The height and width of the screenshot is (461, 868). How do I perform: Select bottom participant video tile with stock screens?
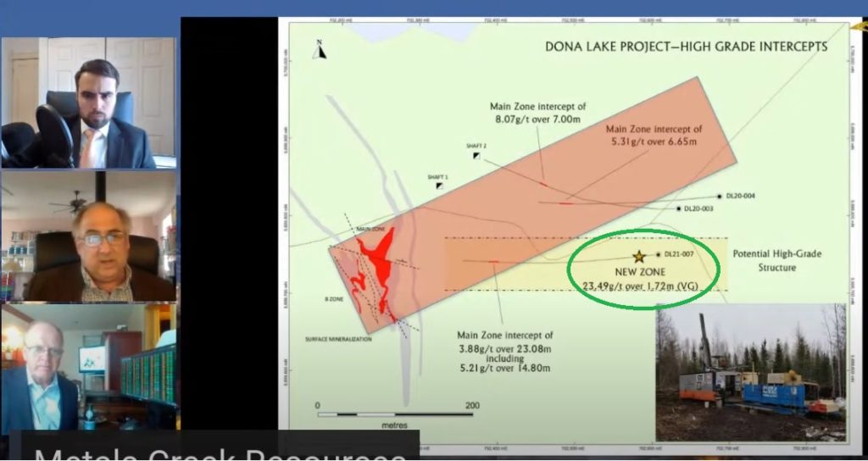(88, 369)
